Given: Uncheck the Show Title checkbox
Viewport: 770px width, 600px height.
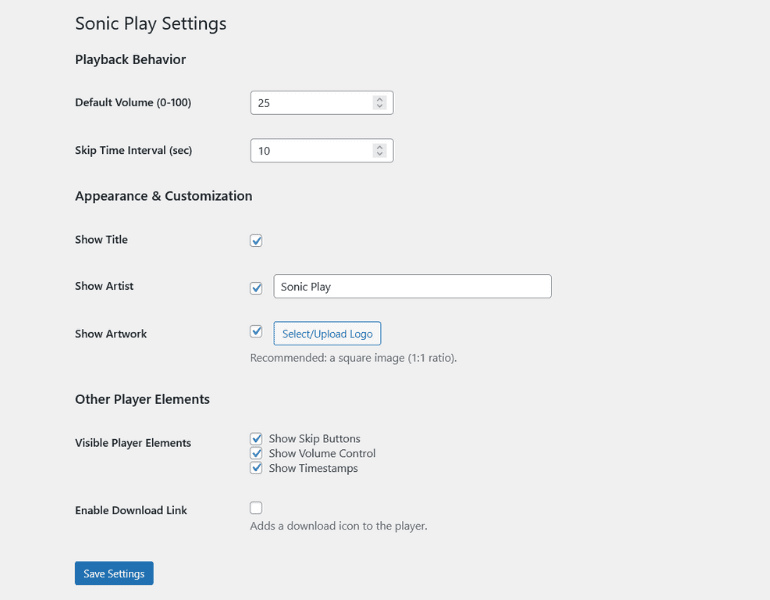Looking at the screenshot, I should (x=256, y=240).
